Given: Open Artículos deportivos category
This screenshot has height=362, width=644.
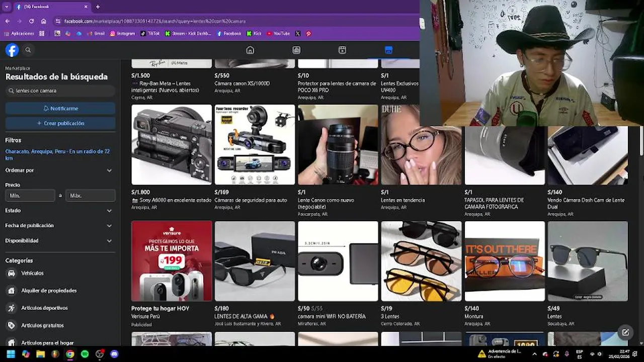Looking at the screenshot, I should [60, 308].
